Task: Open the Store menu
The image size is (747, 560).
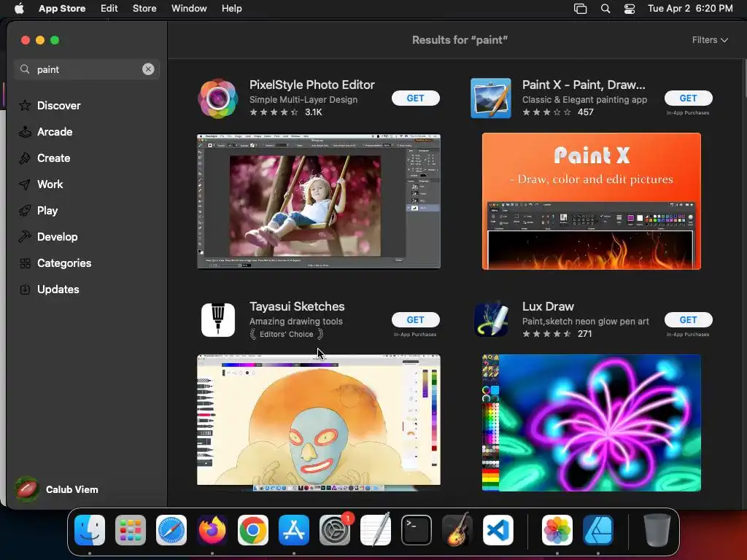Action: (144, 9)
